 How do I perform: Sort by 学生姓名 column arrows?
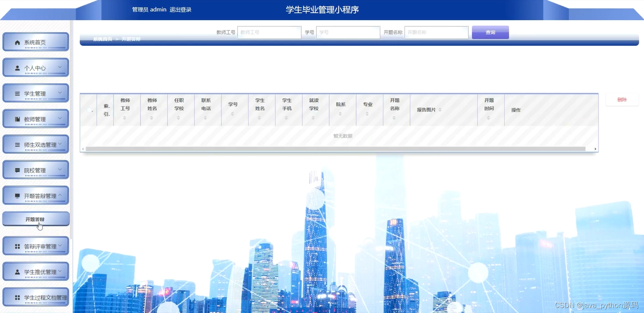[259, 118]
